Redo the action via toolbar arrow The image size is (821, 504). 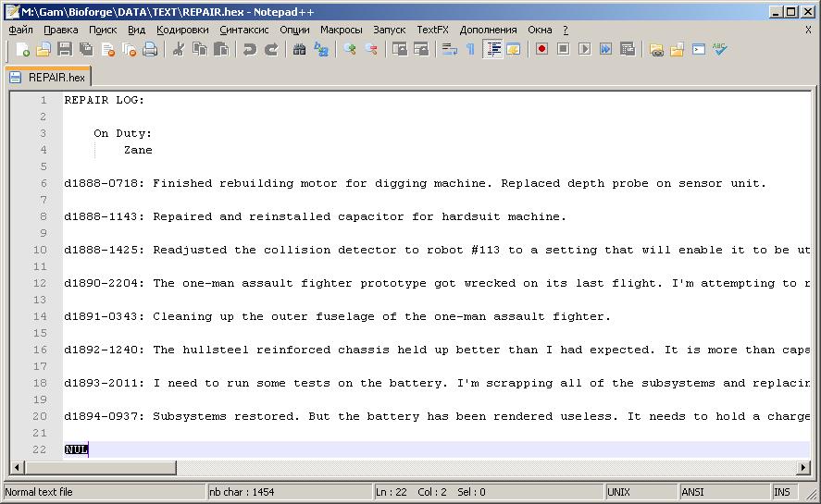271,50
